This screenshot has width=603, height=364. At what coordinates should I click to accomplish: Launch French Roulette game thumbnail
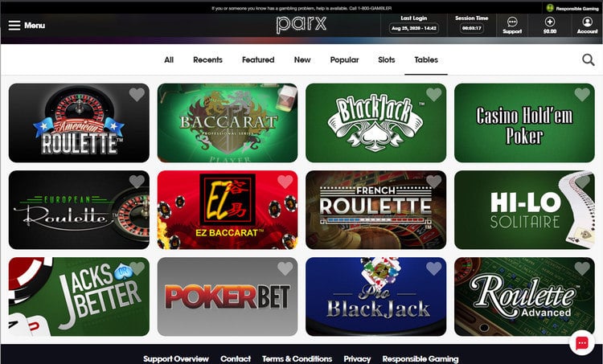coord(375,210)
